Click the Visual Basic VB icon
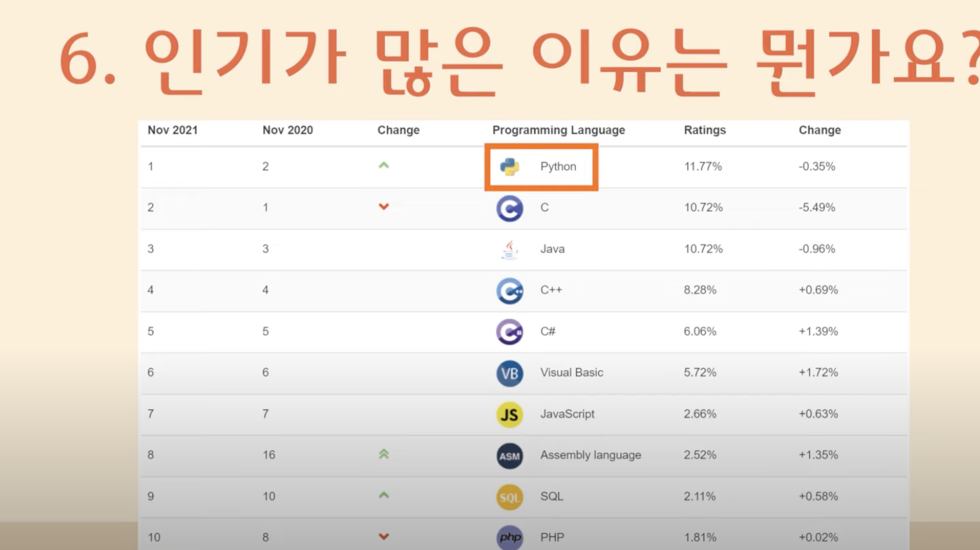The image size is (980, 550). point(510,373)
